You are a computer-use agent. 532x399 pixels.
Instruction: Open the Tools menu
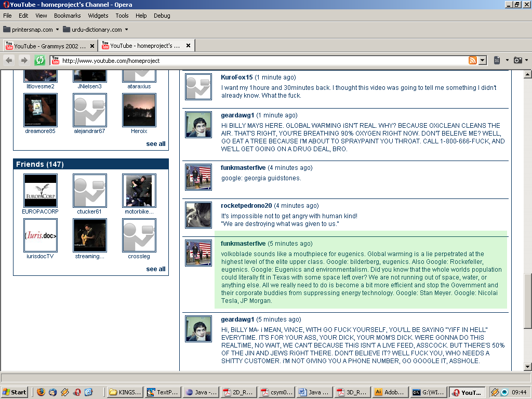(x=122, y=16)
